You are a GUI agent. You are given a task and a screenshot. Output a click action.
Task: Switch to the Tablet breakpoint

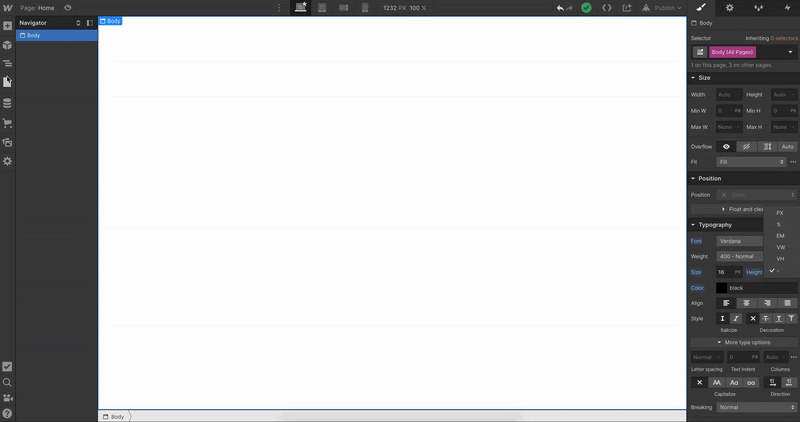pyautogui.click(x=322, y=8)
